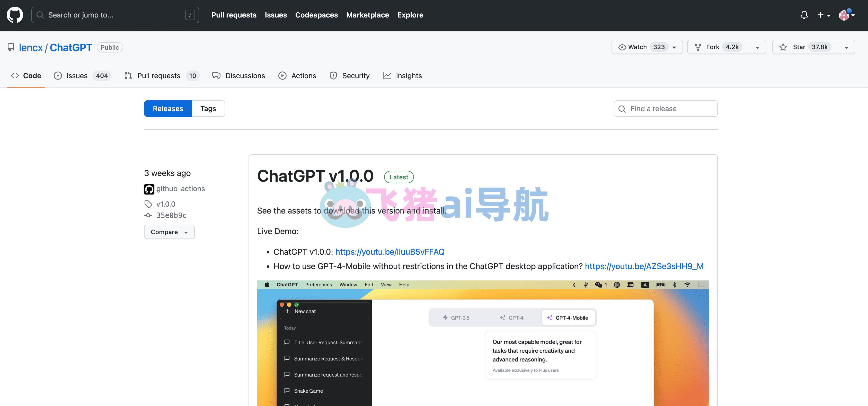Image resolution: width=868 pixels, height=406 pixels.
Task: Click the battery icon in the screenshot
Action: [x=660, y=285]
